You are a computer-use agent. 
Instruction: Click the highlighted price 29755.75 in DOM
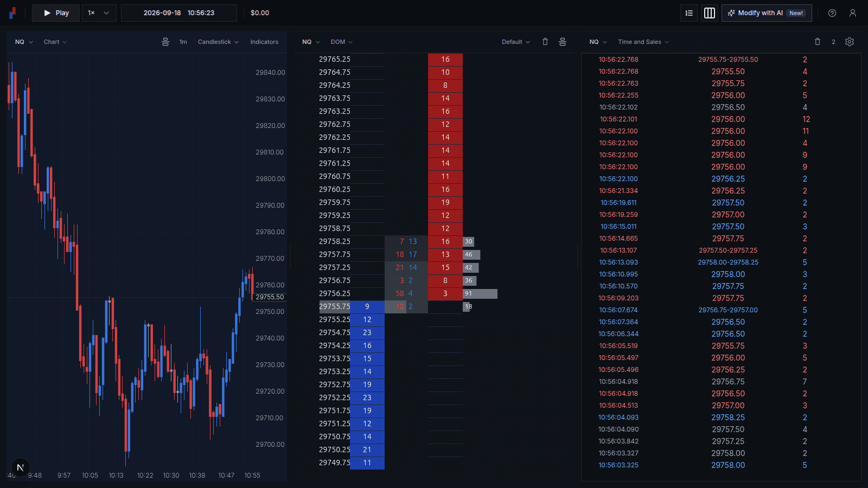(335, 307)
